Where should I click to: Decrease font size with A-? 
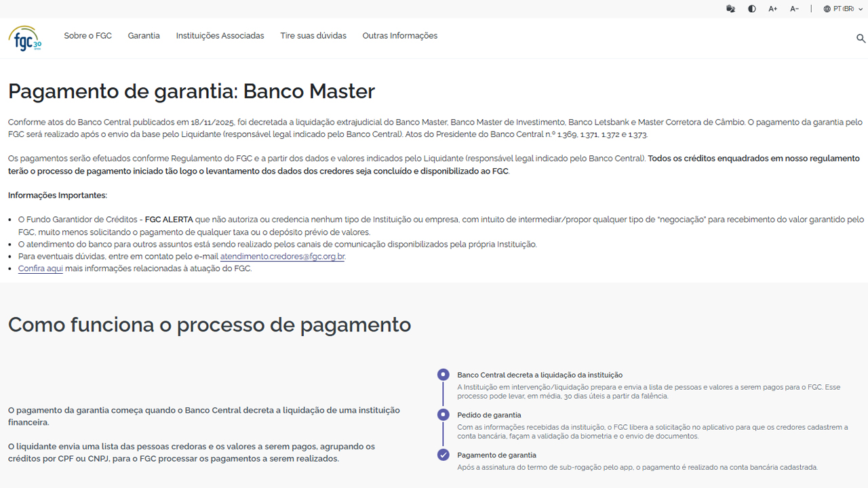click(x=794, y=9)
